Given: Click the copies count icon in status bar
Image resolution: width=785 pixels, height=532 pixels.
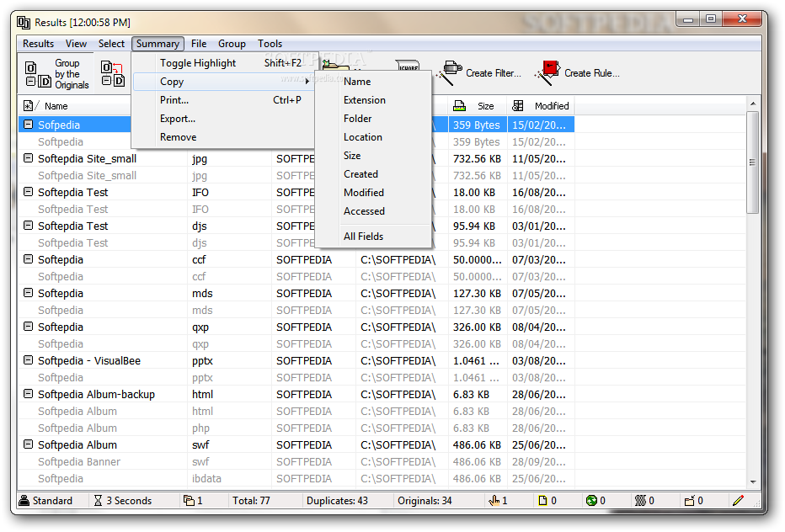Looking at the screenshot, I should [189, 500].
